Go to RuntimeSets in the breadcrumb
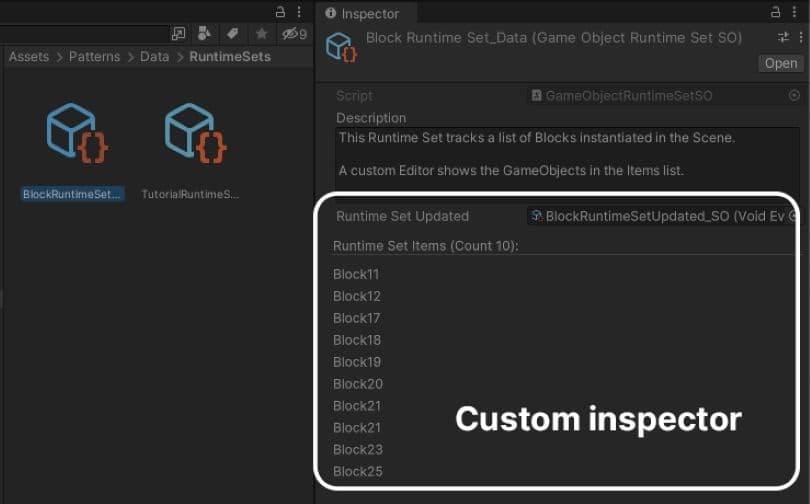Screen dimensions: 810x504 pos(230,56)
